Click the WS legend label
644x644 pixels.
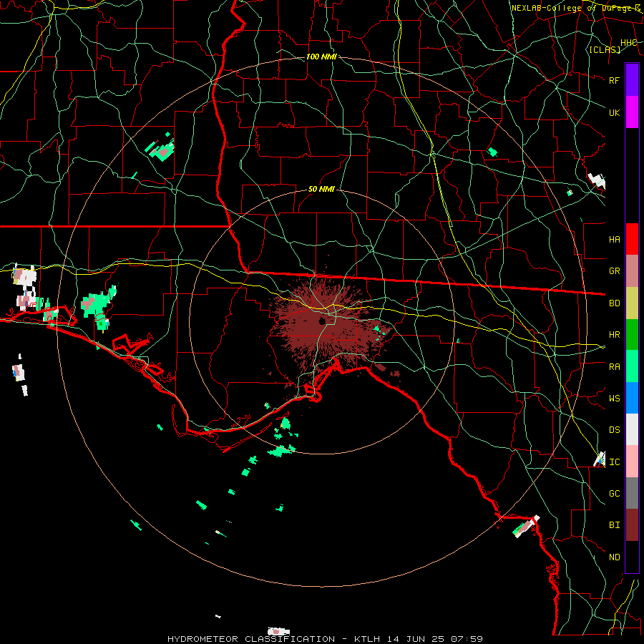point(614,399)
